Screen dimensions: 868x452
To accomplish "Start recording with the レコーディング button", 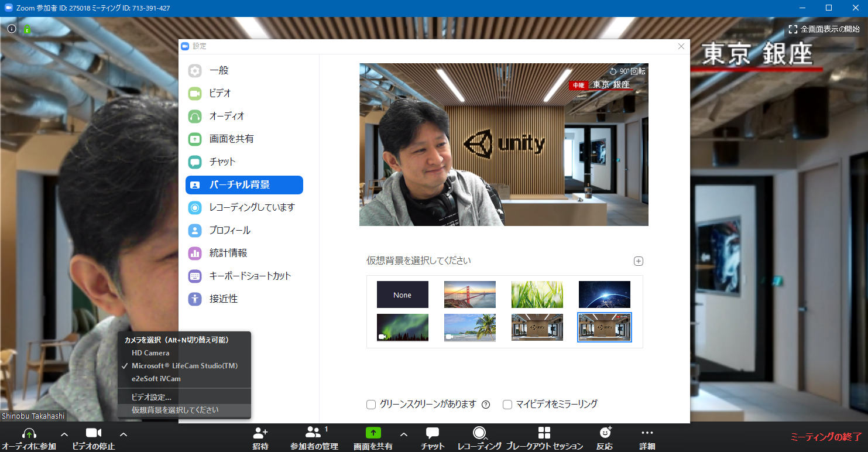I will click(x=480, y=439).
